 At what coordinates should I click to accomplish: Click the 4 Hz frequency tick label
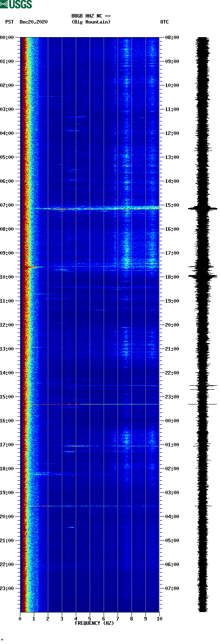76,619
